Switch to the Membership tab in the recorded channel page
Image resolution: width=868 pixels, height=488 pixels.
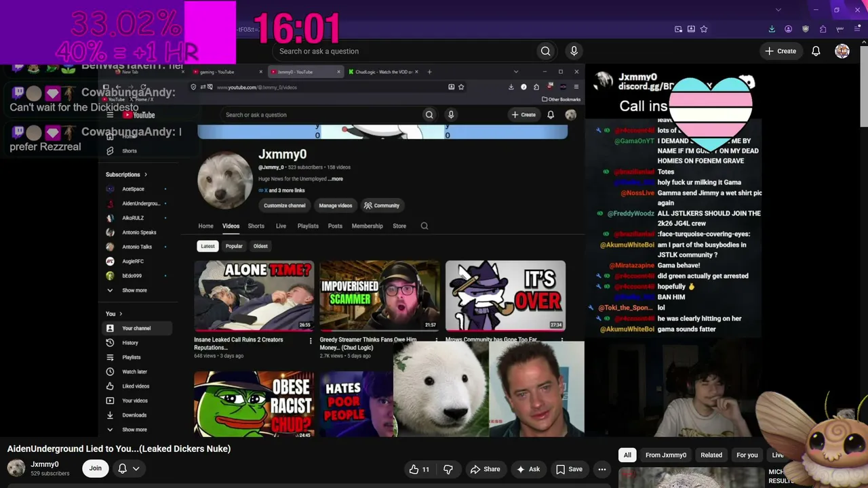(368, 226)
